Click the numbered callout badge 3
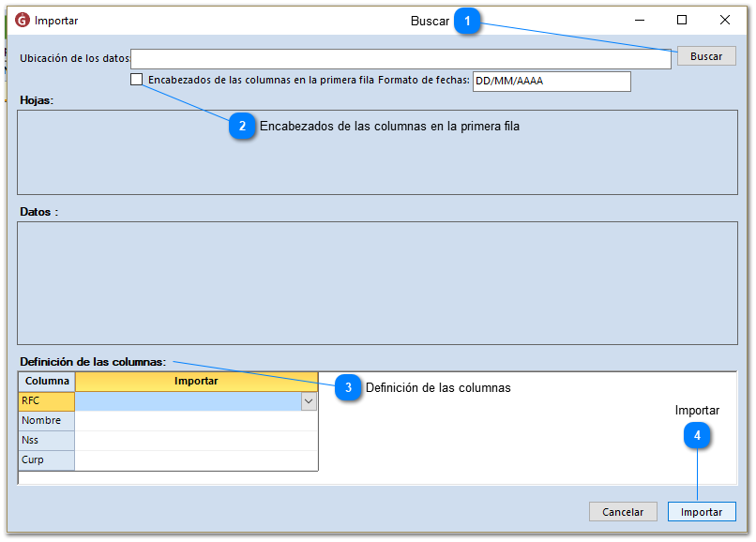 pyautogui.click(x=348, y=387)
